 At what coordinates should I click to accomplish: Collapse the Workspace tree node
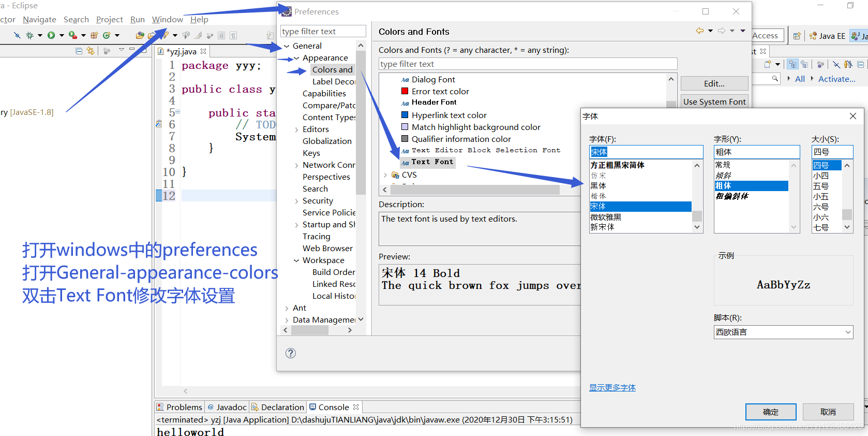tap(296, 260)
